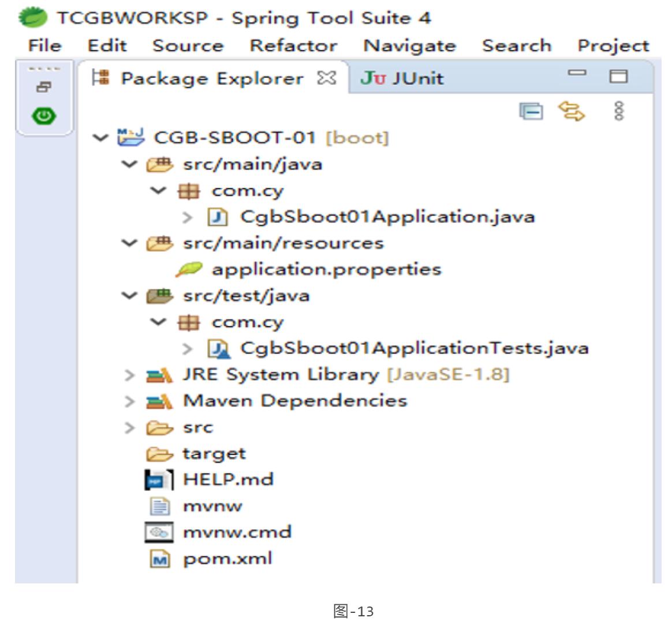
Task: Open the Package Explorer view menu (three dots)
Action: 619,111
